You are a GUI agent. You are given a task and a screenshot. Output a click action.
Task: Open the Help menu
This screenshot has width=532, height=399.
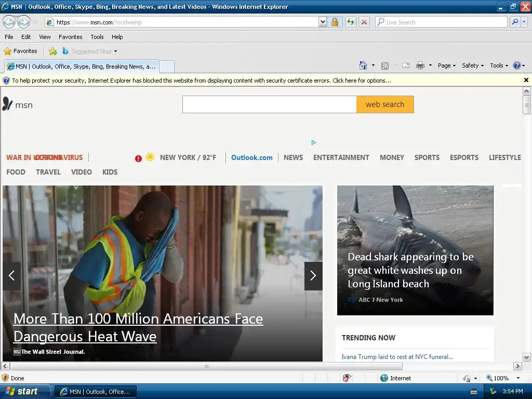117,37
